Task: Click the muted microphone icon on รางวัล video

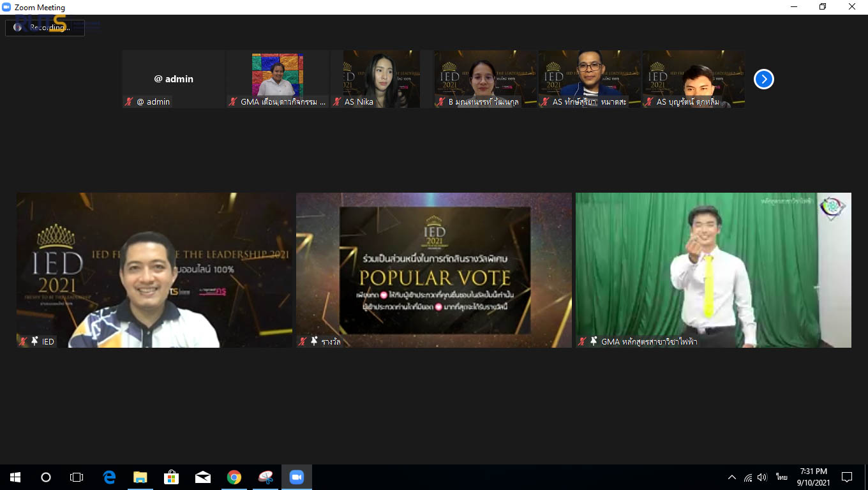Action: [303, 341]
